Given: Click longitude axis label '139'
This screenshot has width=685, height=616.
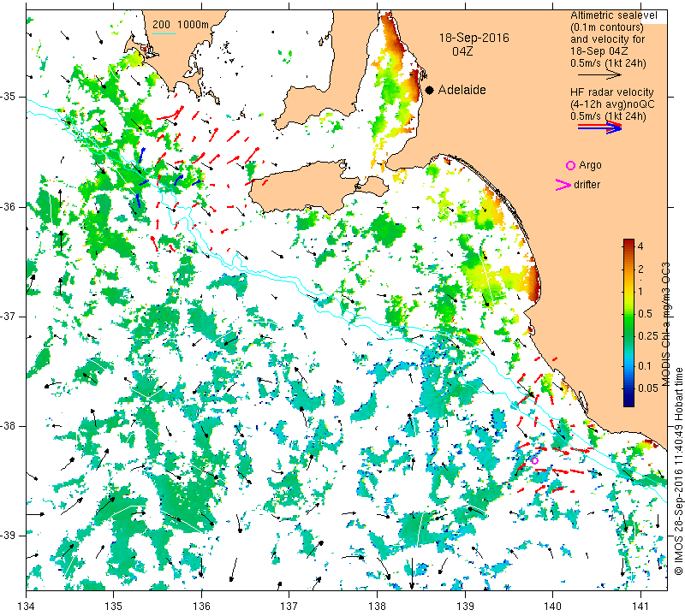Looking at the screenshot, I should [x=465, y=606].
